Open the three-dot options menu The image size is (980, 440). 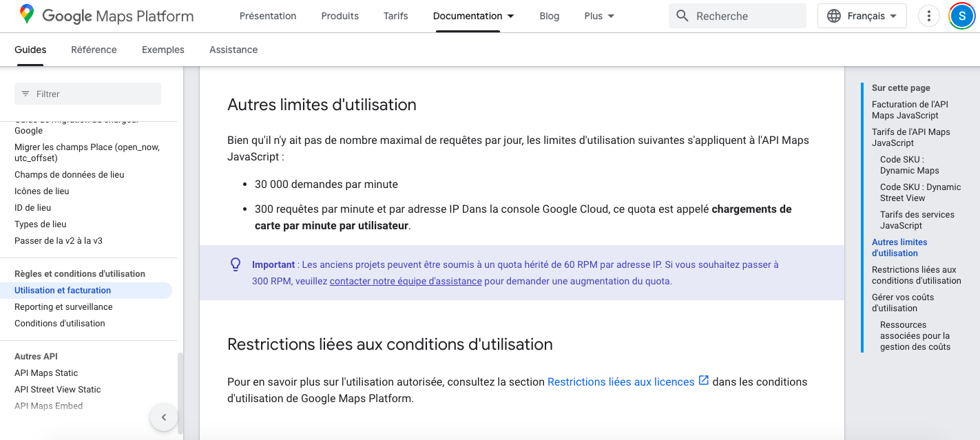(x=929, y=16)
